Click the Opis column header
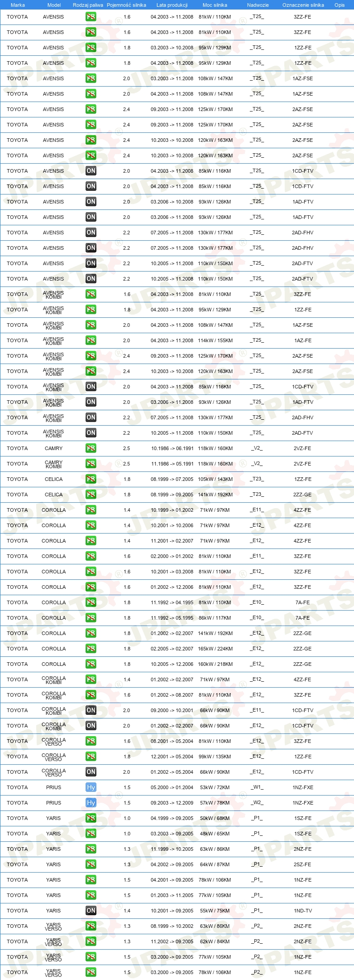Screen dimensions: 354x980 click(x=340, y=5)
